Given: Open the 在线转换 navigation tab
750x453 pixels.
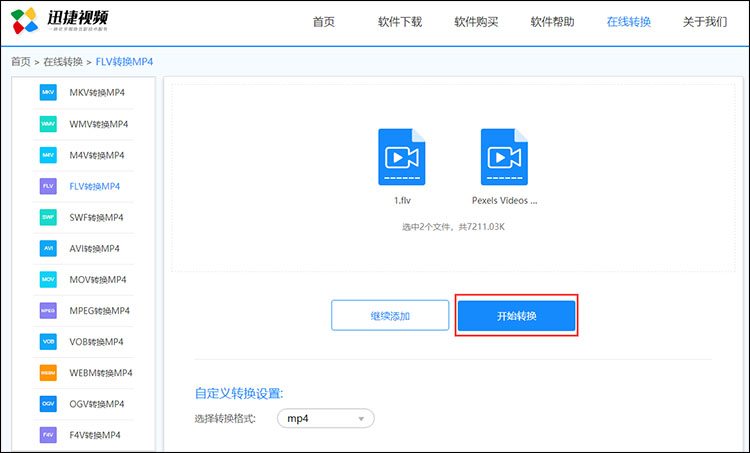Looking at the screenshot, I should (628, 22).
